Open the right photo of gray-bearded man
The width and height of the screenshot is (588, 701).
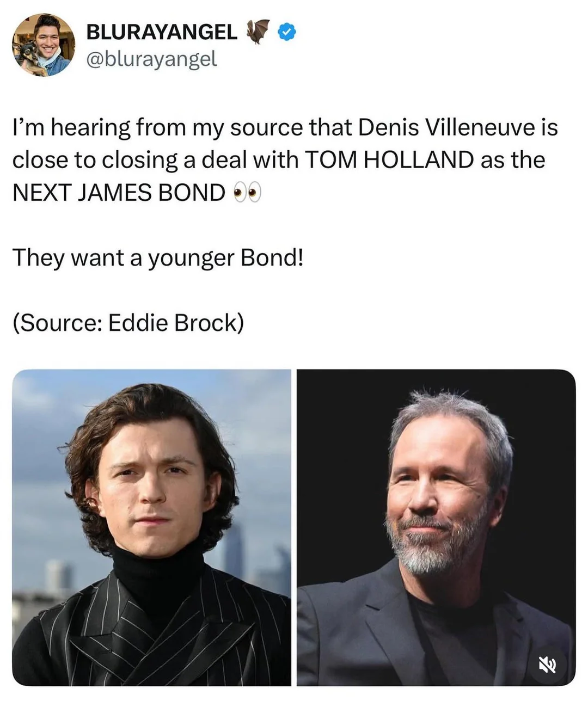pyautogui.click(x=436, y=527)
